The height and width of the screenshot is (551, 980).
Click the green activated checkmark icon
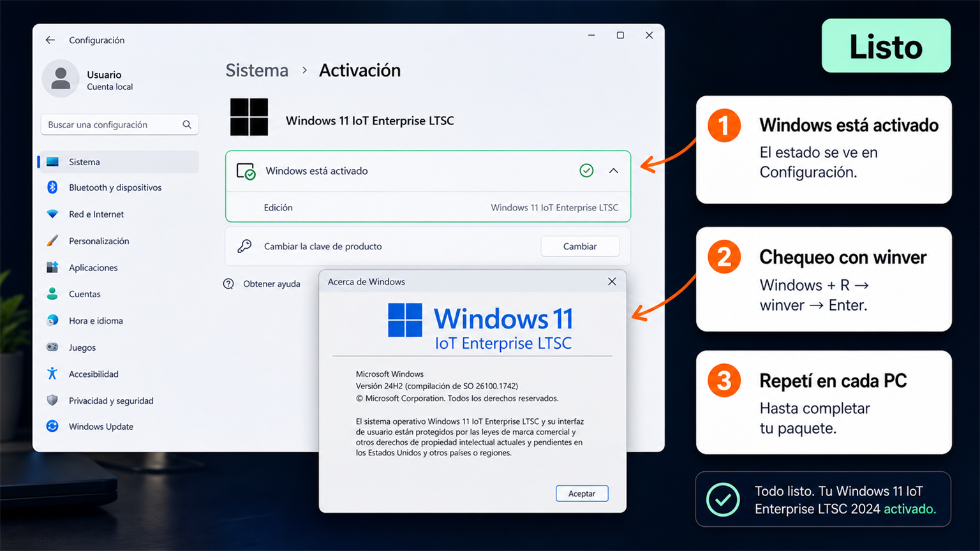tap(586, 171)
